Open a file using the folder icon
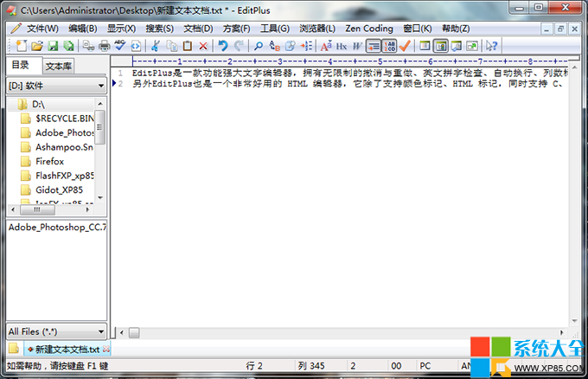Image resolution: width=588 pixels, height=379 pixels. 36,46
